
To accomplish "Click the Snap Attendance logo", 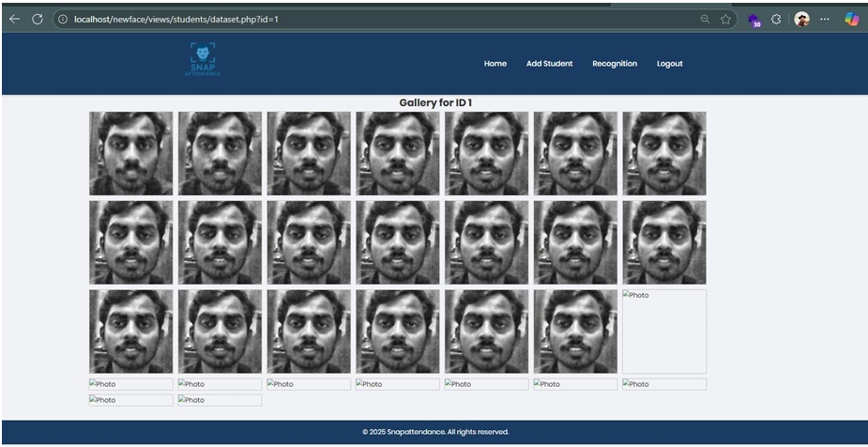I will [203, 59].
